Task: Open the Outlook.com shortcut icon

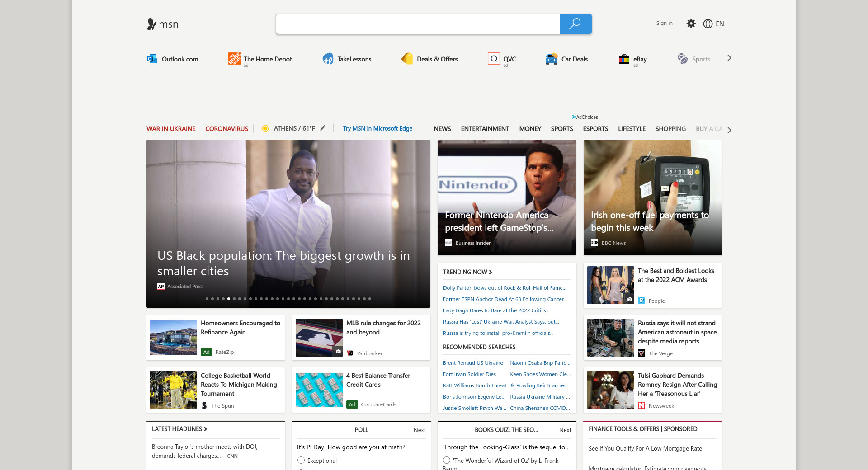Action: pos(152,59)
